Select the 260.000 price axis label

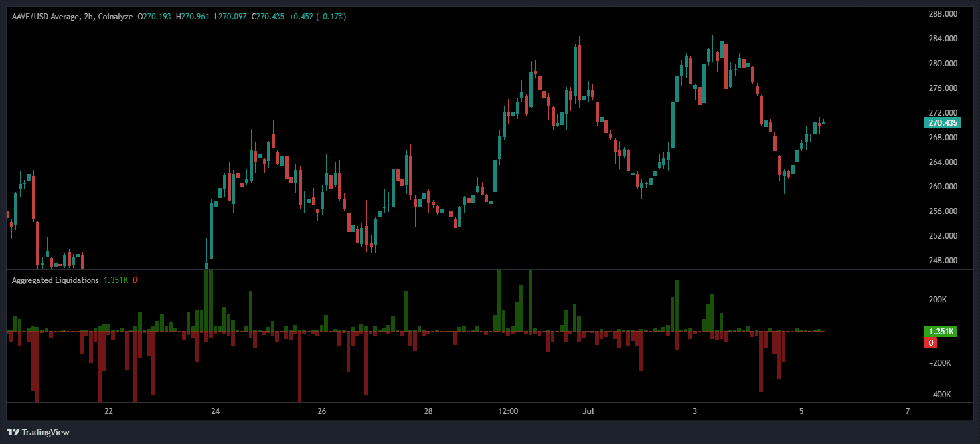click(943, 187)
